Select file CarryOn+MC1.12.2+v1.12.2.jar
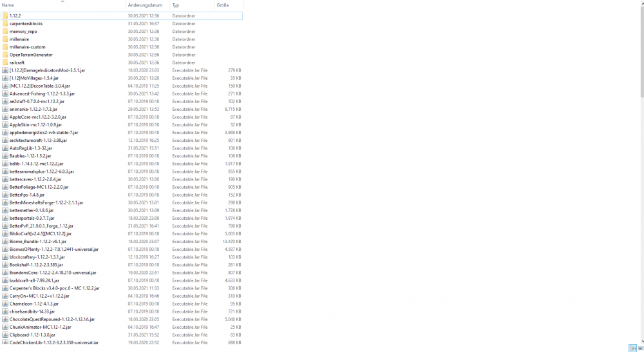 pyautogui.click(x=39, y=296)
